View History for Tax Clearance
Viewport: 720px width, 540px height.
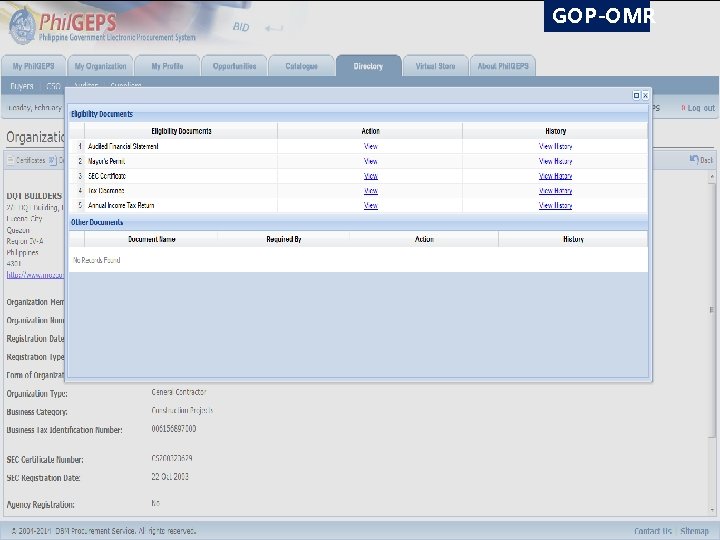coord(555,191)
